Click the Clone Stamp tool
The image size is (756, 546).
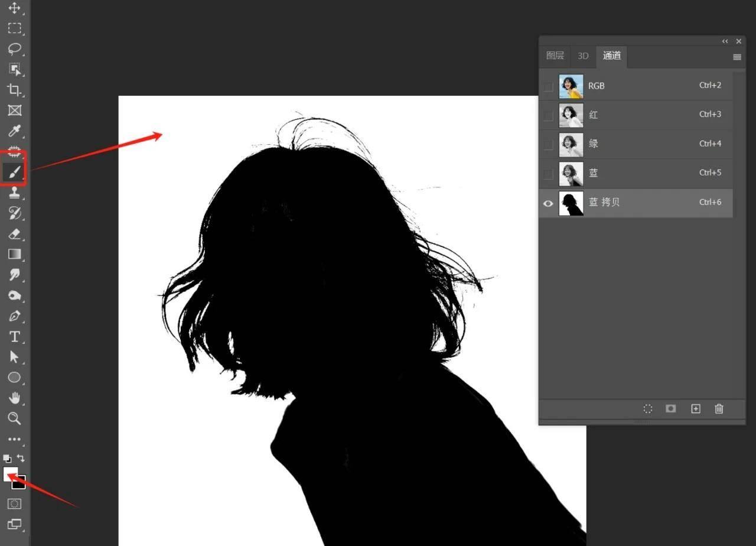pos(14,193)
